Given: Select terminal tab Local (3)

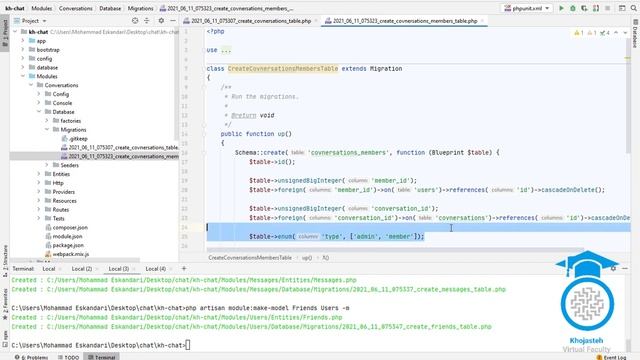Looking at the screenshot, I should (118, 269).
